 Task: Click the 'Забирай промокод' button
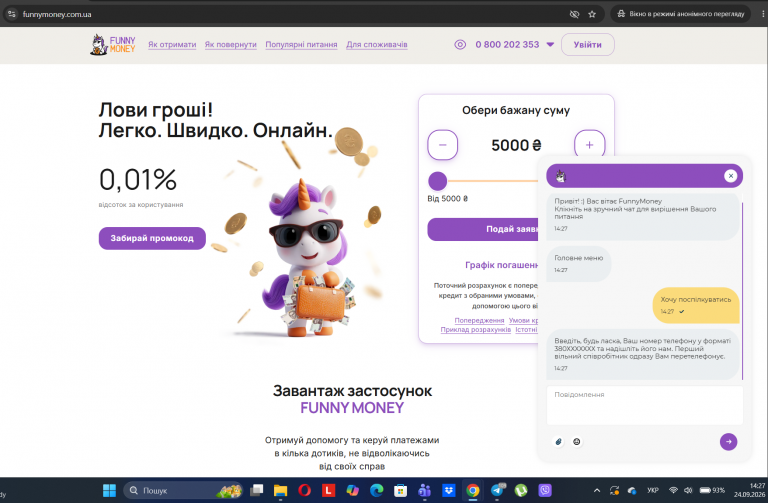[152, 238]
